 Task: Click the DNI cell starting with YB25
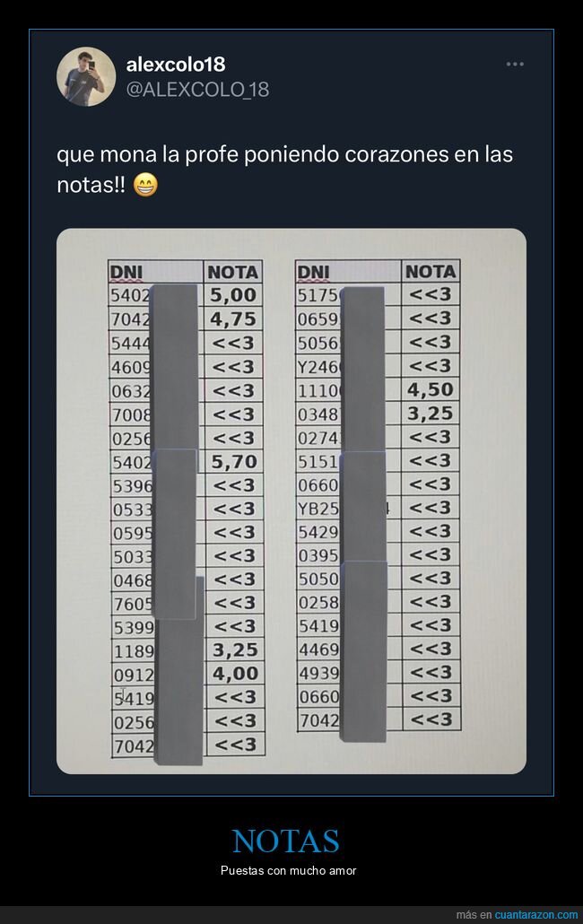click(x=318, y=509)
